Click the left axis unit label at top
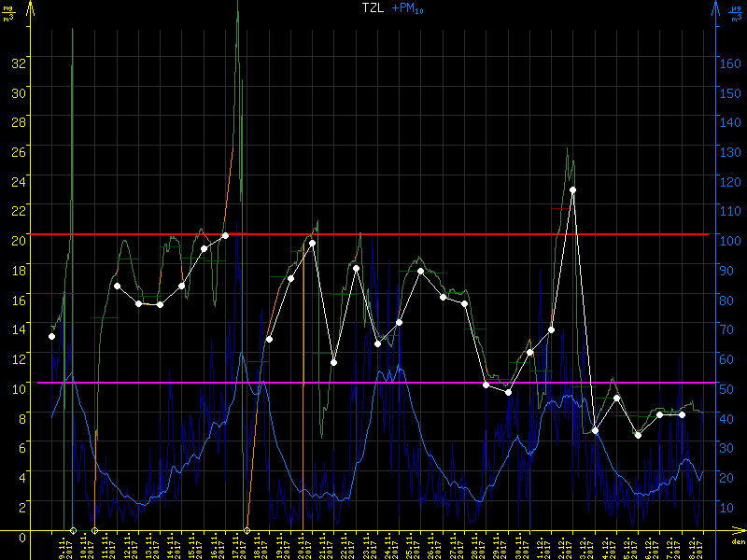The width and height of the screenshot is (747, 560). point(9,11)
